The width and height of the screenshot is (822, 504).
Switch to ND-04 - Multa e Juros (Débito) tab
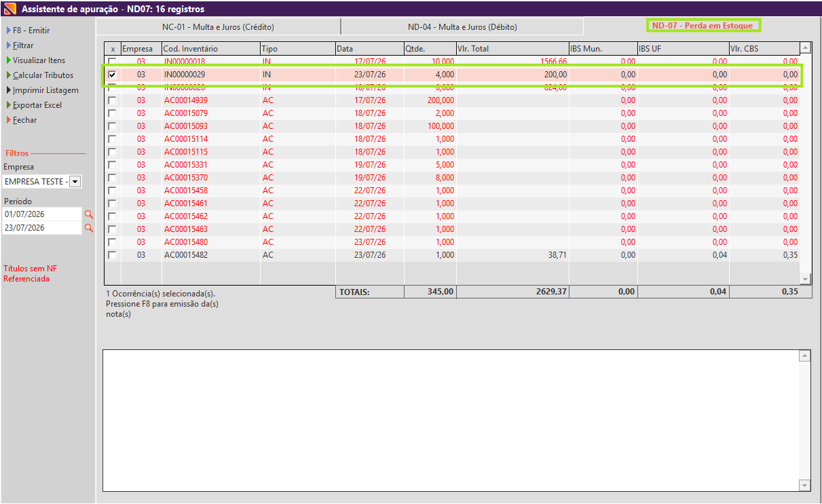pyautogui.click(x=462, y=27)
